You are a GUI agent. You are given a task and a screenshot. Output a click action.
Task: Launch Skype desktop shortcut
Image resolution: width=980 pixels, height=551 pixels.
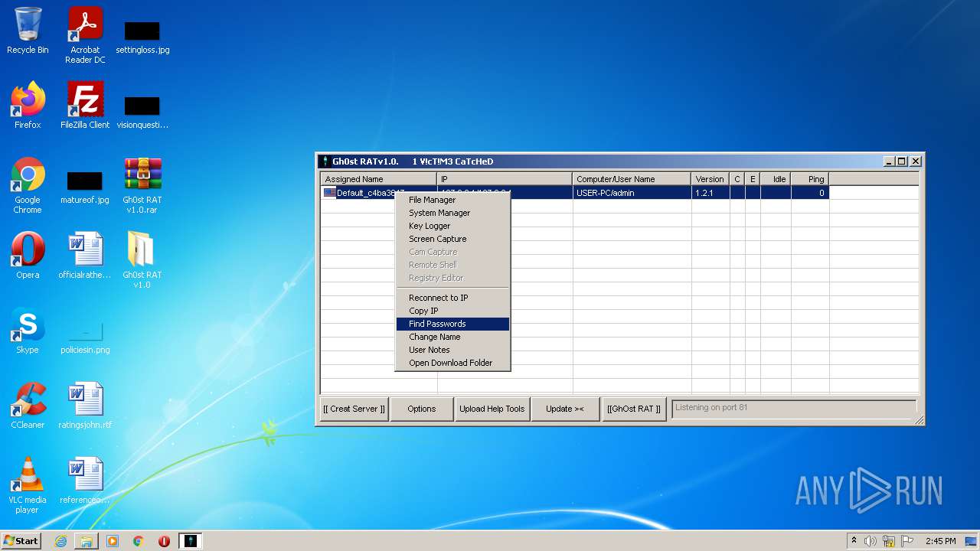point(28,331)
